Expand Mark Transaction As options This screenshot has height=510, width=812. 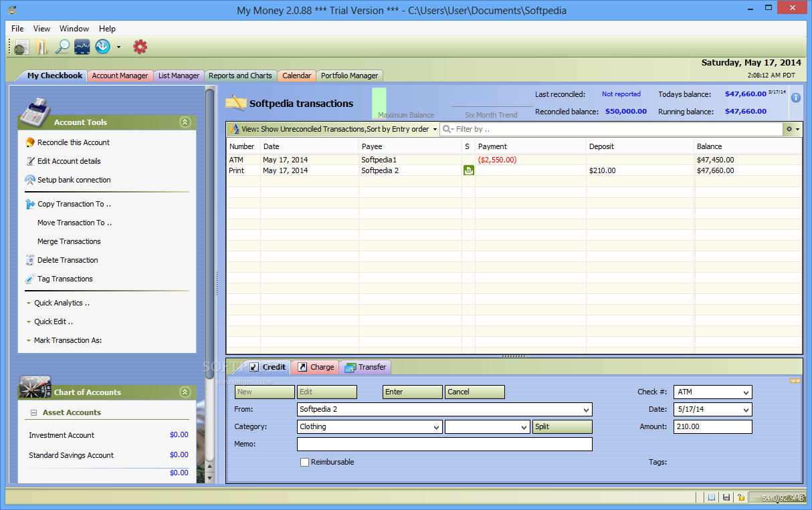(64, 340)
